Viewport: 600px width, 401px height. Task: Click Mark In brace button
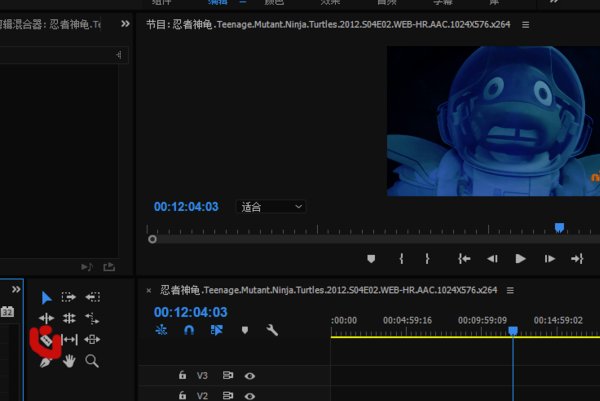pyautogui.click(x=401, y=259)
